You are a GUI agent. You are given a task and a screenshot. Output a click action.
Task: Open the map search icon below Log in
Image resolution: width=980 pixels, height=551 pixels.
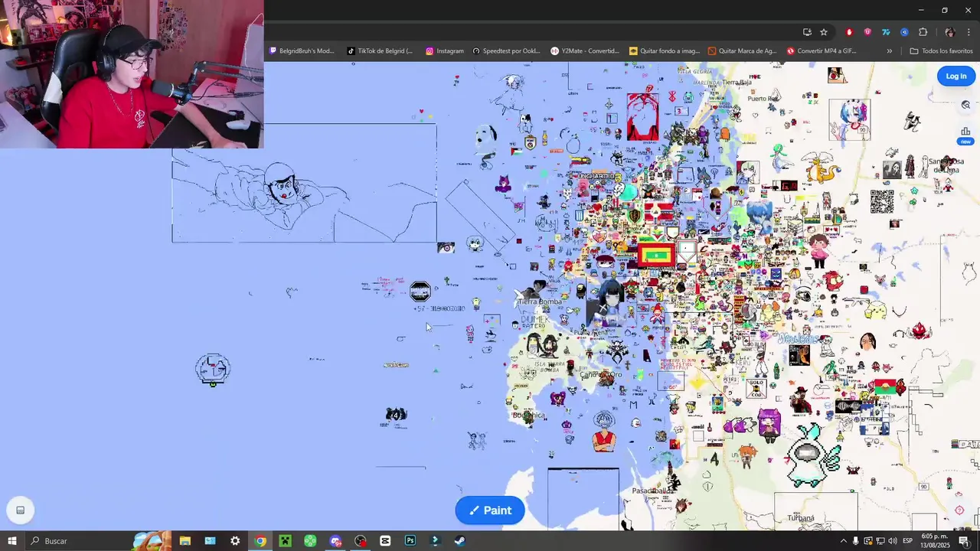(x=965, y=105)
